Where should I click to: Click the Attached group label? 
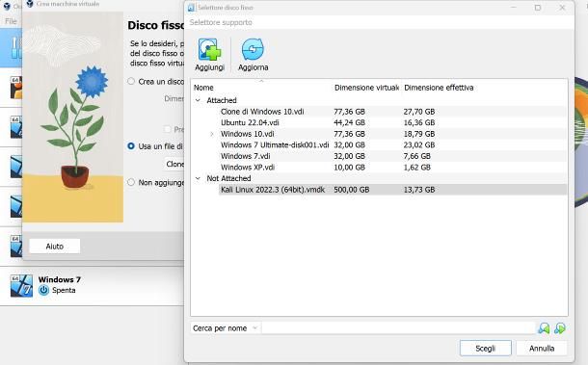click(222, 100)
